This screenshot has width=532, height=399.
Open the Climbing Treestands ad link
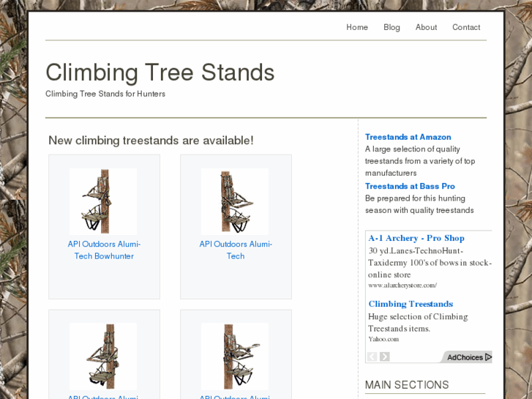(x=411, y=304)
